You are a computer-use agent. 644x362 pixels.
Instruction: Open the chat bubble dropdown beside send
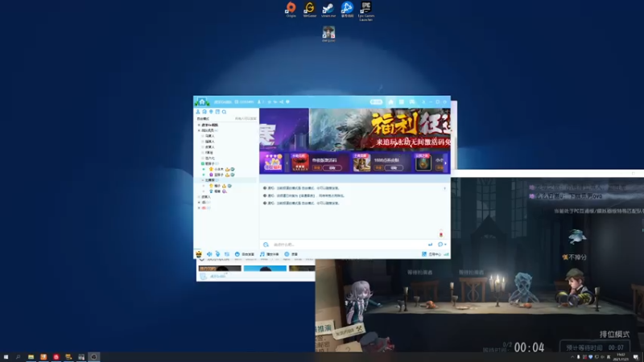coord(442,245)
